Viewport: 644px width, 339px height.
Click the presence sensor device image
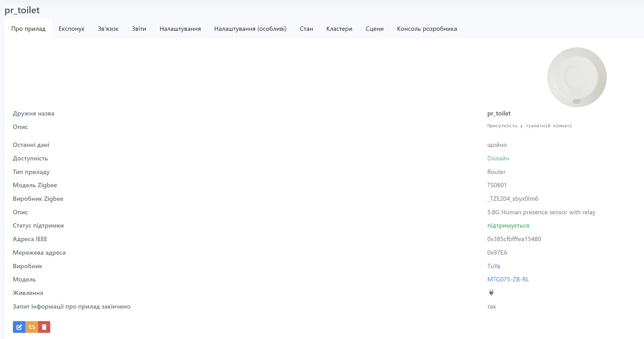point(577,77)
